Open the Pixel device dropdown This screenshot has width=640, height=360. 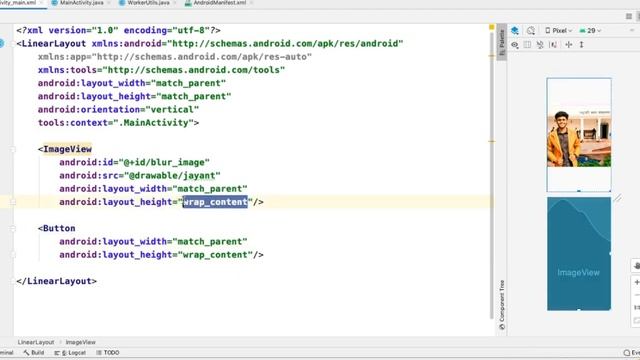tap(558, 31)
